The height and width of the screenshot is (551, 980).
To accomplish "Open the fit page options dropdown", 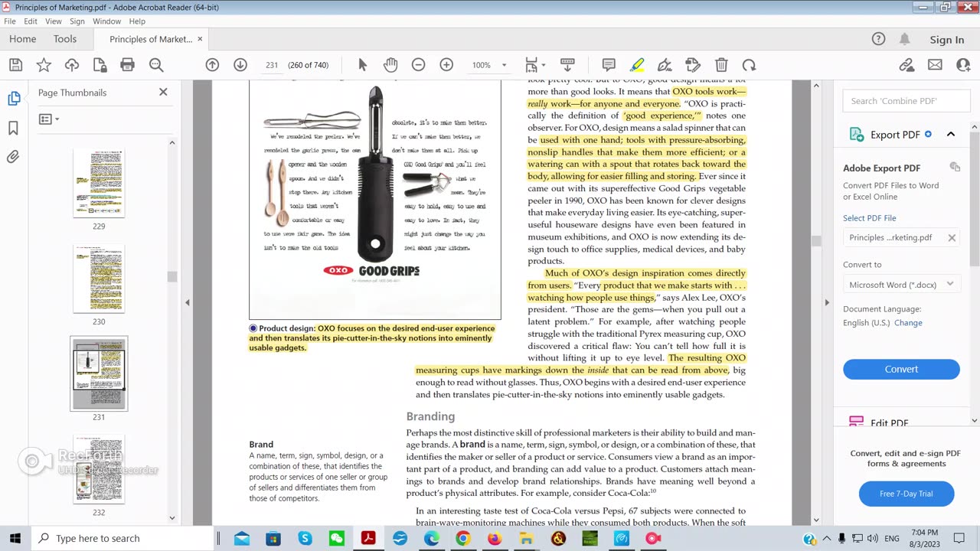I will (x=534, y=65).
